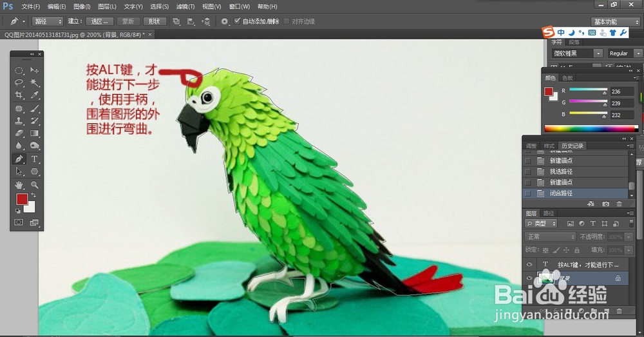Open 不透明度 opacity dropdown arrow
The height and width of the screenshot is (337, 644).
[x=629, y=236]
